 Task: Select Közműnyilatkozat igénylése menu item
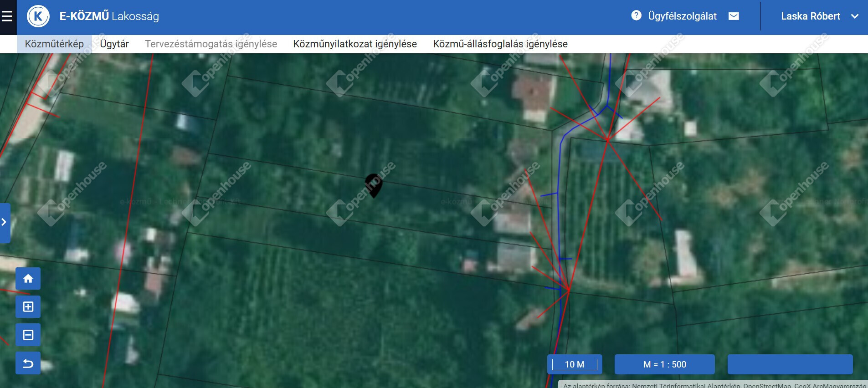coord(355,44)
